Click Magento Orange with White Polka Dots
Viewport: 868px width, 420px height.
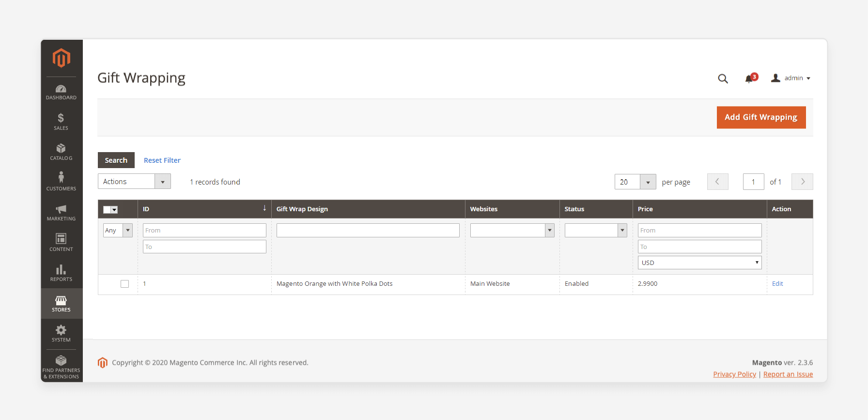tap(334, 284)
